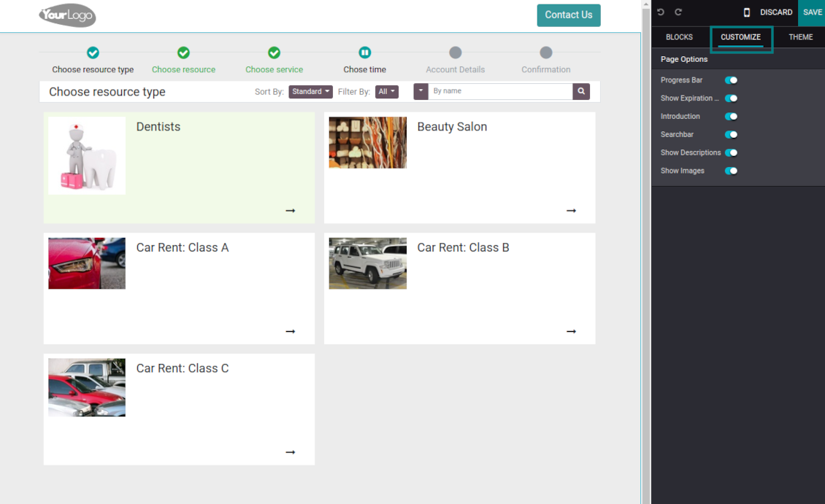
Task: Click the arrow on Dentists card
Action: (291, 211)
